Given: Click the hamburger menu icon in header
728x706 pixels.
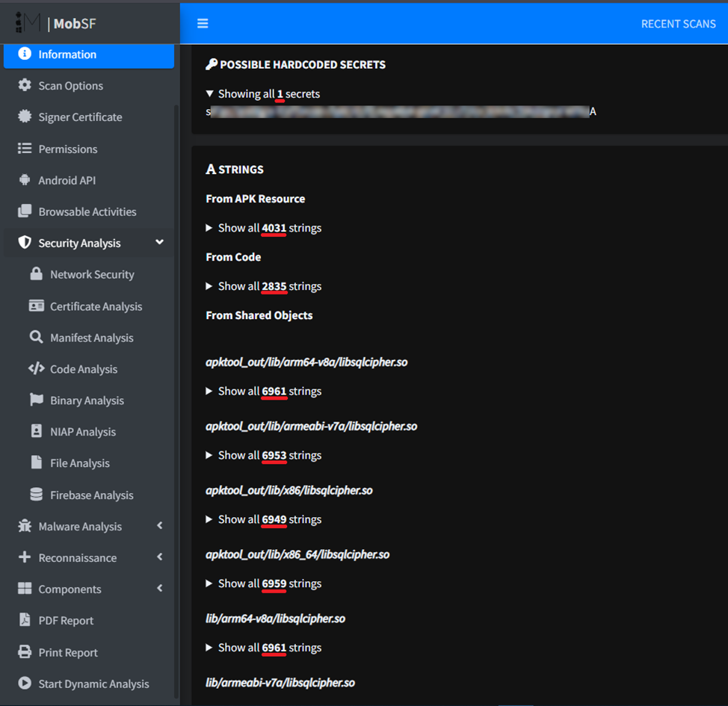Looking at the screenshot, I should click(x=203, y=24).
